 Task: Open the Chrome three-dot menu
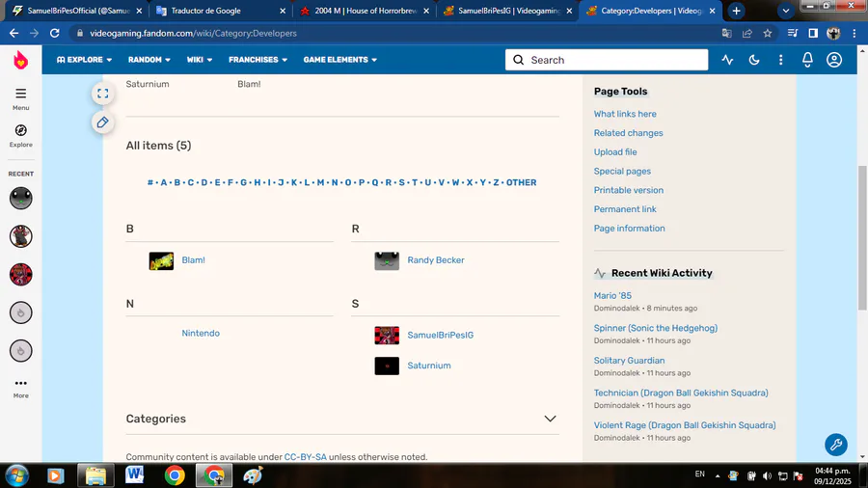pos(854,33)
